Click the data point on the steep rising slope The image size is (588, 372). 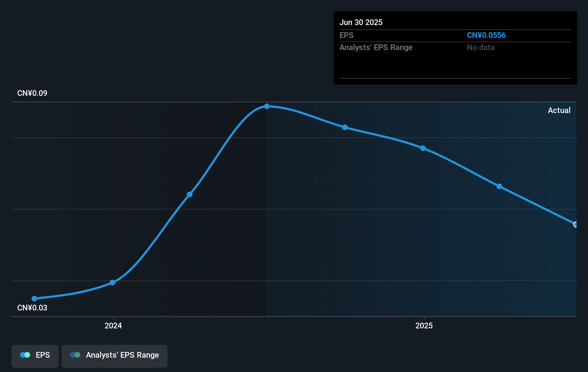[189, 194]
